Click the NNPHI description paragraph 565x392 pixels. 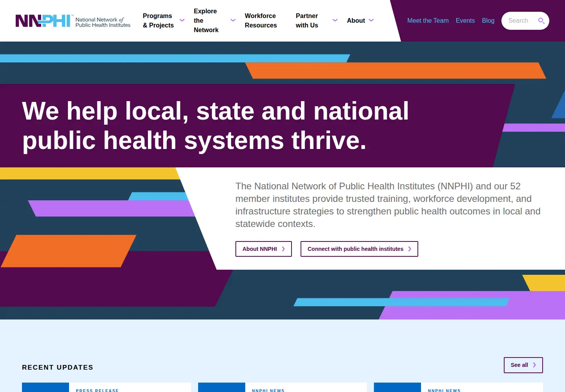pos(388,205)
